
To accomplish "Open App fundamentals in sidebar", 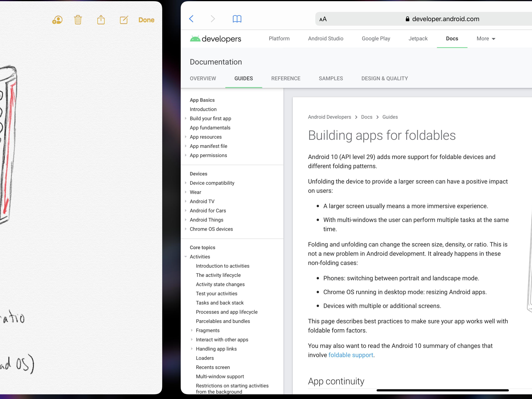I will click(210, 128).
